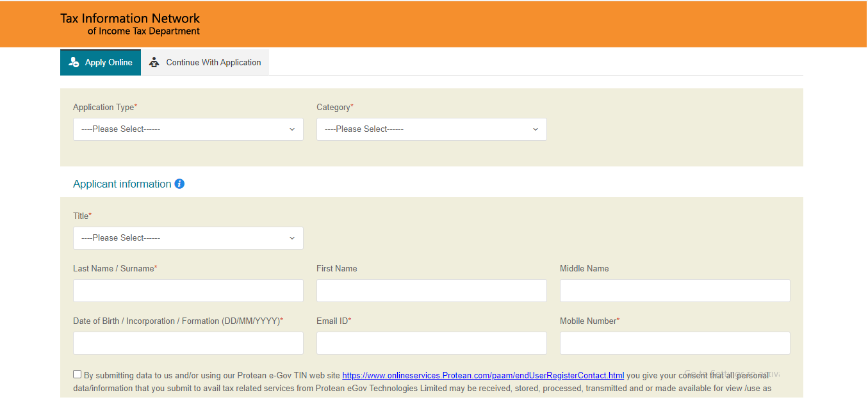Click the Last Name / Surname field
The width and height of the screenshot is (868, 402).
tap(188, 291)
